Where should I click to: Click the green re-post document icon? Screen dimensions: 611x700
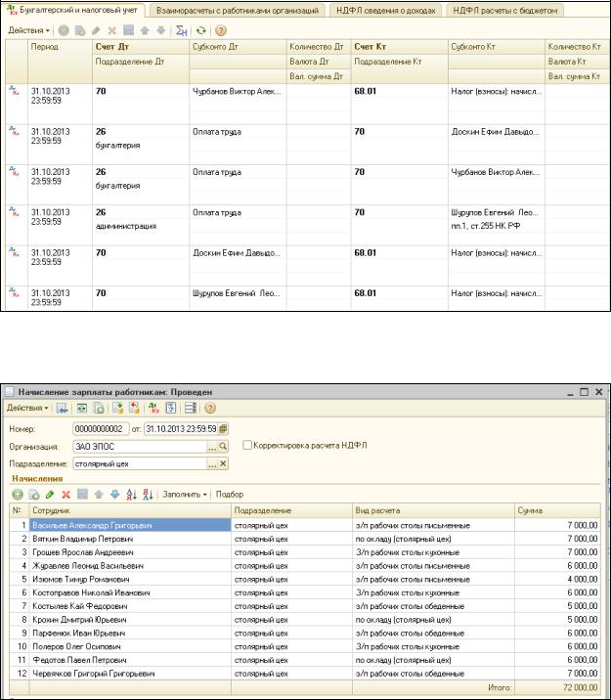82,408
